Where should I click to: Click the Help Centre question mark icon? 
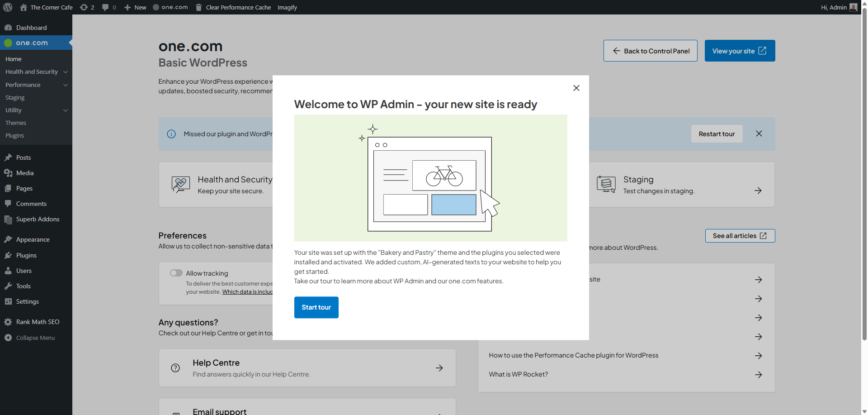tap(175, 368)
